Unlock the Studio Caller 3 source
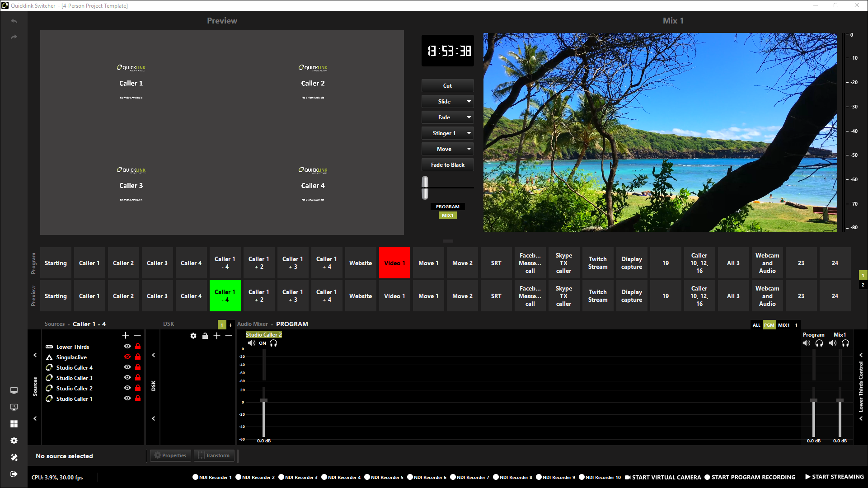Viewport: 868px width, 488px height. tap(138, 378)
